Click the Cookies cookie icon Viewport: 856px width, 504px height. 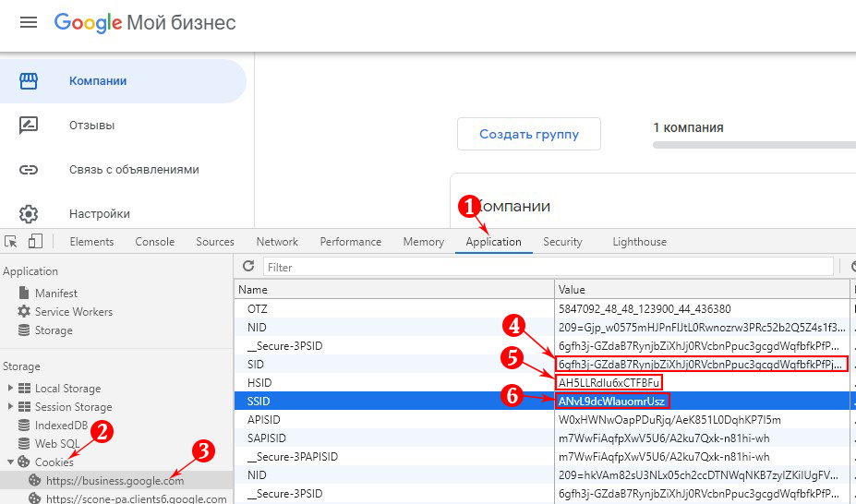(23, 462)
